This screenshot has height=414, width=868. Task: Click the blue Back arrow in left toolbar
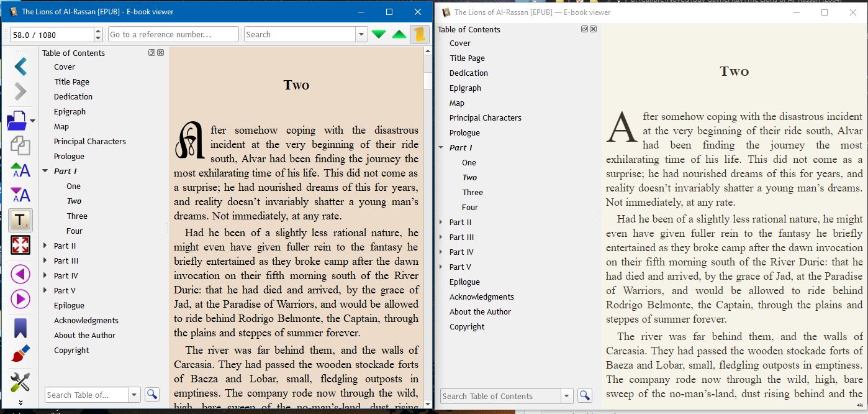click(x=20, y=66)
